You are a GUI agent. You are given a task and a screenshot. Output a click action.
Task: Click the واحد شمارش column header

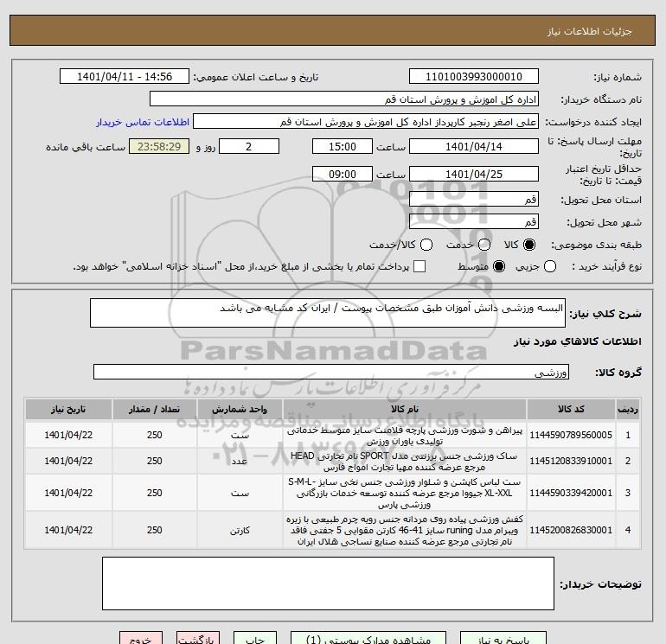coord(240,409)
